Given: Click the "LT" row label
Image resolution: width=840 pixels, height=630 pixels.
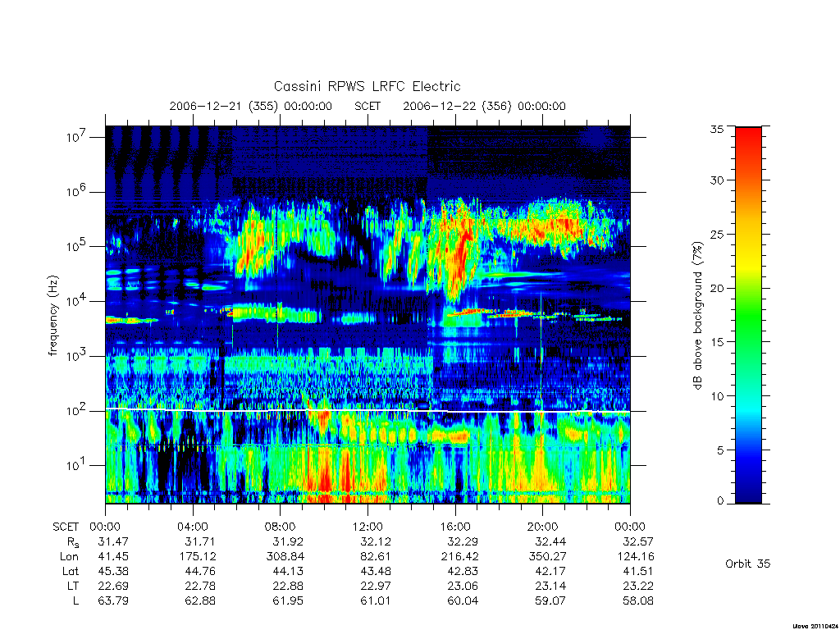Looking at the screenshot, I should pos(73,586).
